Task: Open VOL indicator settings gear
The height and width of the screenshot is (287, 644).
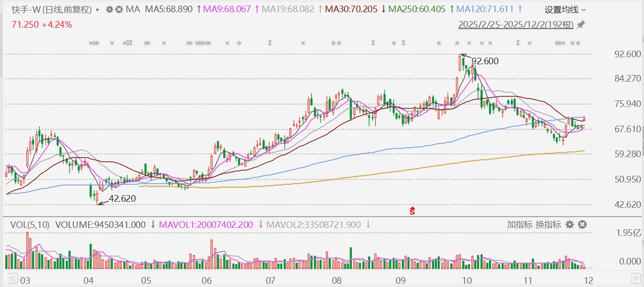Action: point(569,225)
